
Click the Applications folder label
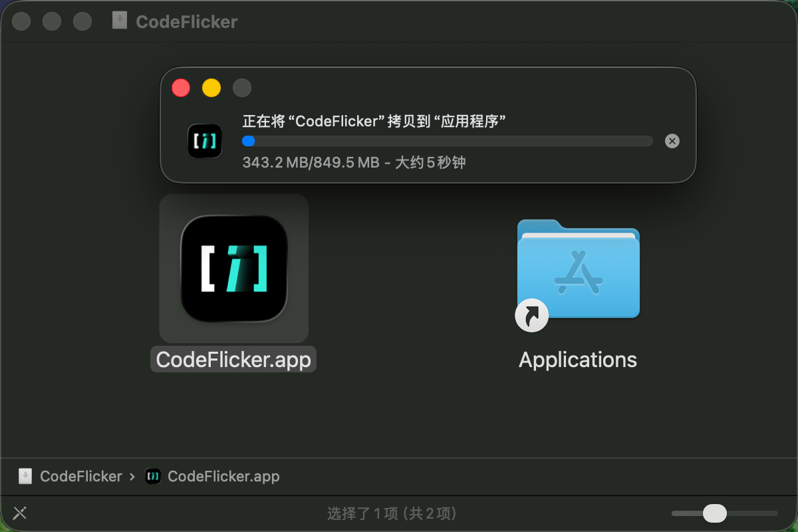(x=578, y=360)
